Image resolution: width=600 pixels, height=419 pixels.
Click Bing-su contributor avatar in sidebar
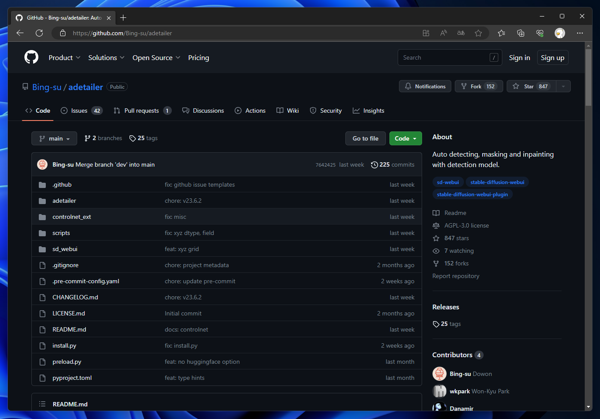(x=439, y=373)
